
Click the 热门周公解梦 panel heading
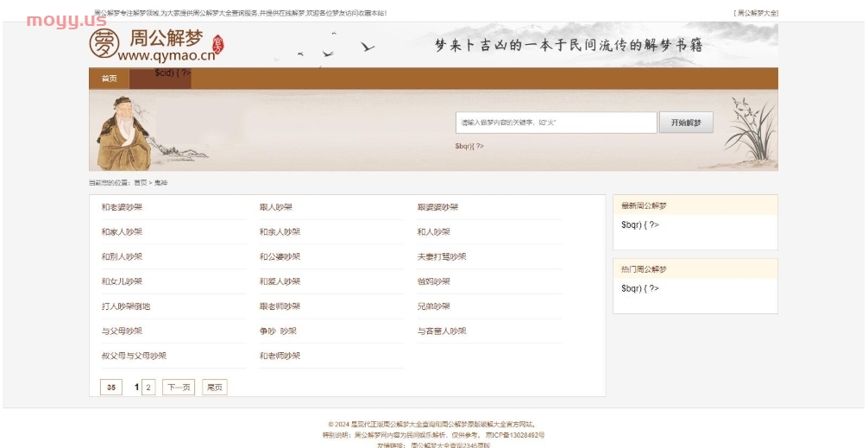[644, 269]
